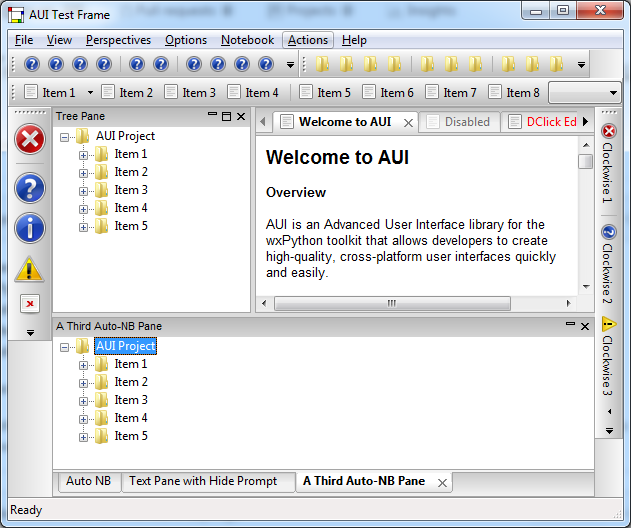Click the fifth blue question mark toolbar icon
Screen dimensions: 631x528
tap(137, 64)
